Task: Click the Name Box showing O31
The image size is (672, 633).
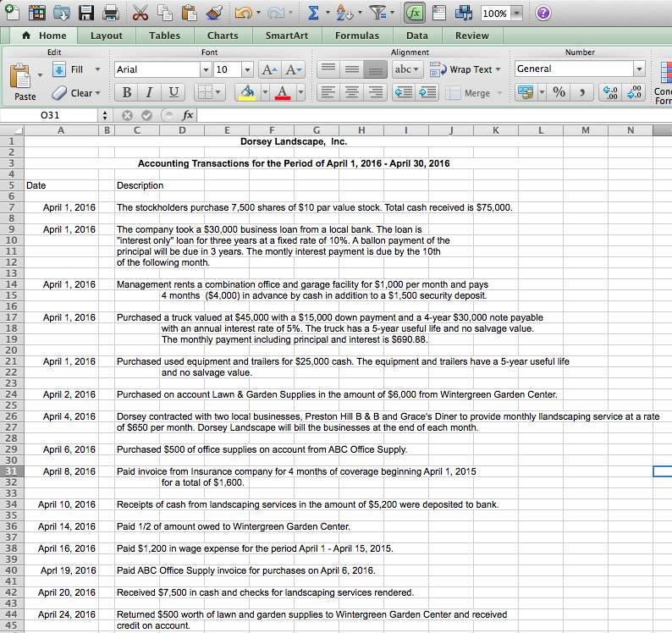Action: point(50,115)
